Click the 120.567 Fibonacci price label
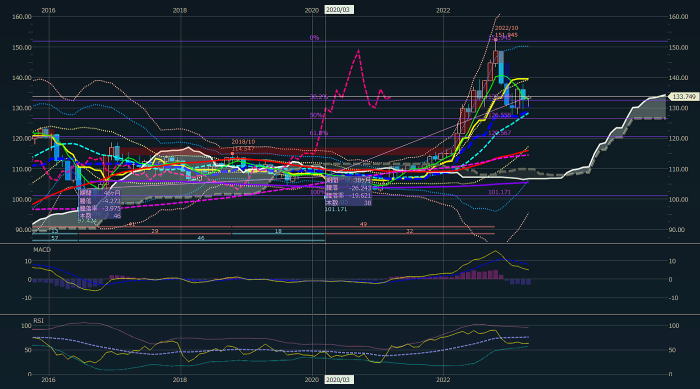The width and height of the screenshot is (700, 389). 500,133
